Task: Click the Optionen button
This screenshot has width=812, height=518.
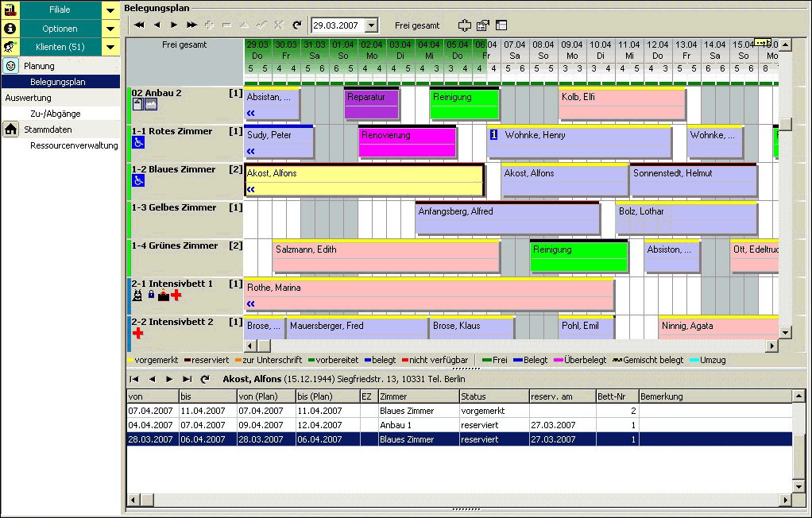Action: [x=60, y=28]
